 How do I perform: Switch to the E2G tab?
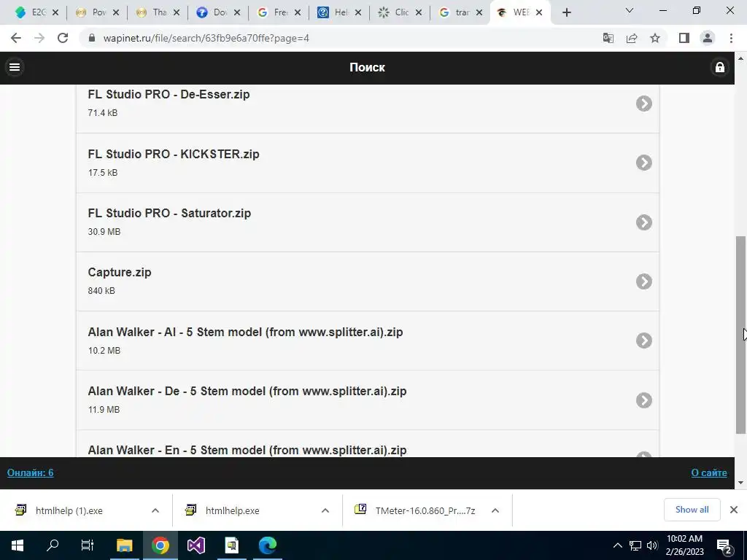pos(30,13)
